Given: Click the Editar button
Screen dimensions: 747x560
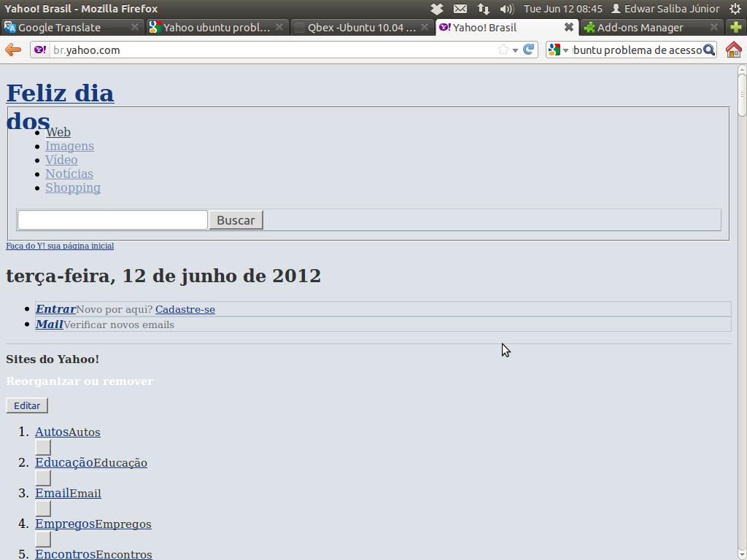Looking at the screenshot, I should (x=27, y=405).
